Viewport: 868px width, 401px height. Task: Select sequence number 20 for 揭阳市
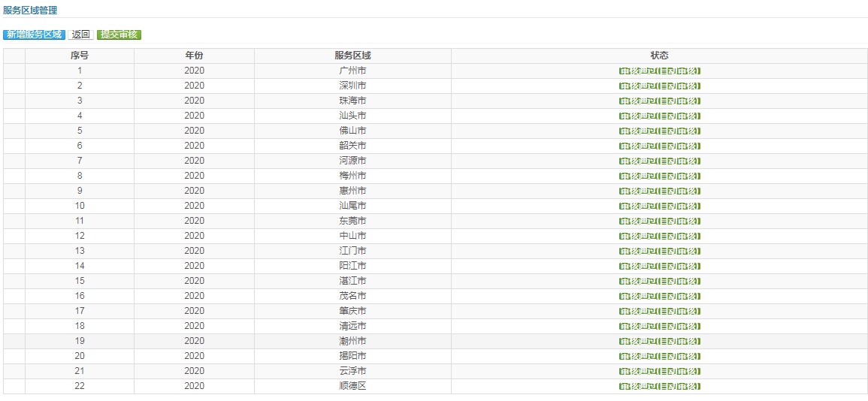click(x=80, y=356)
